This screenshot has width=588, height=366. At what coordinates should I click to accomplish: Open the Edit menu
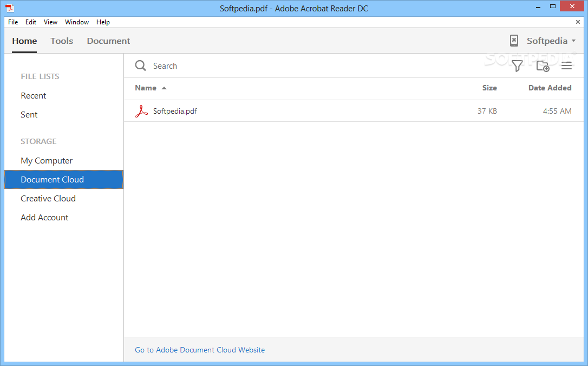(x=31, y=22)
